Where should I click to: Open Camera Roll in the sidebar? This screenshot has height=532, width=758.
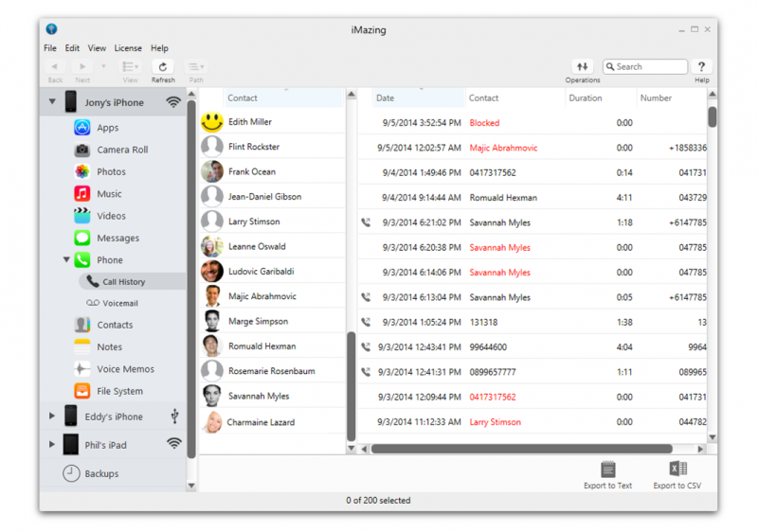point(121,150)
